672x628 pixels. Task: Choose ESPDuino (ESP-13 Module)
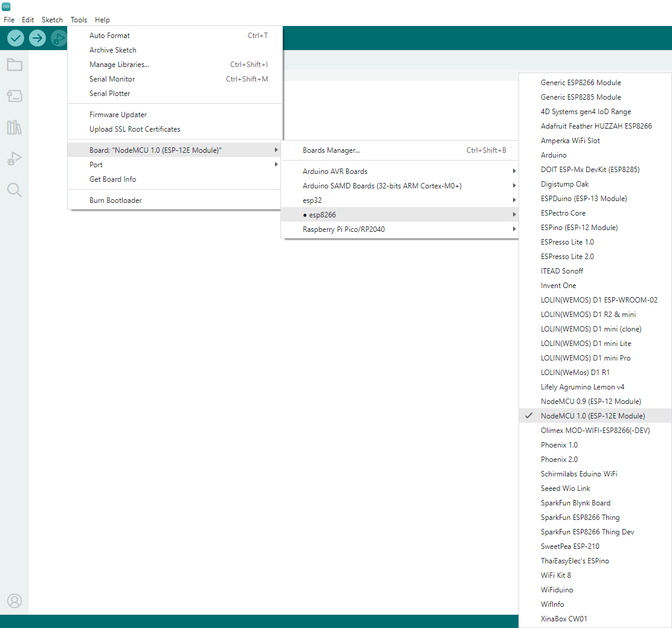595,199
